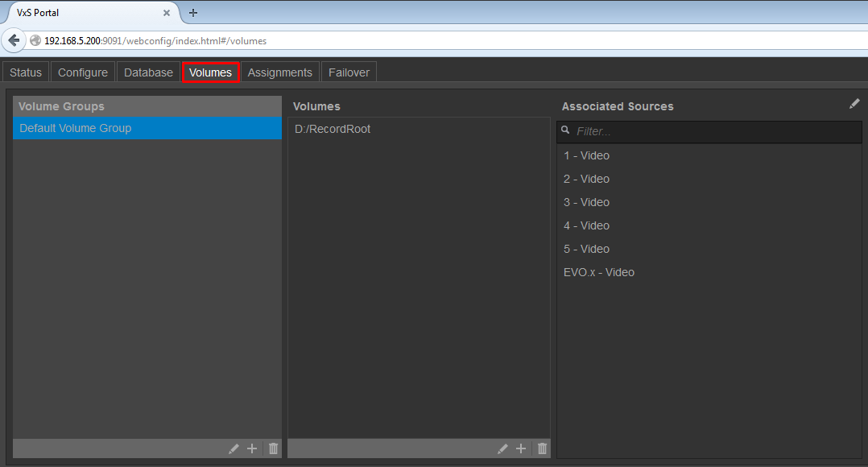Delete the selected volume group via trash icon

tap(273, 448)
